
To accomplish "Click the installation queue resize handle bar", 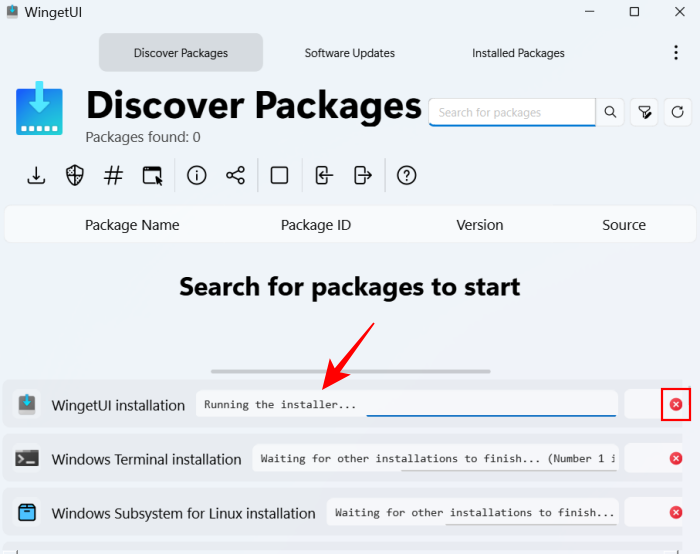I will coord(350,371).
